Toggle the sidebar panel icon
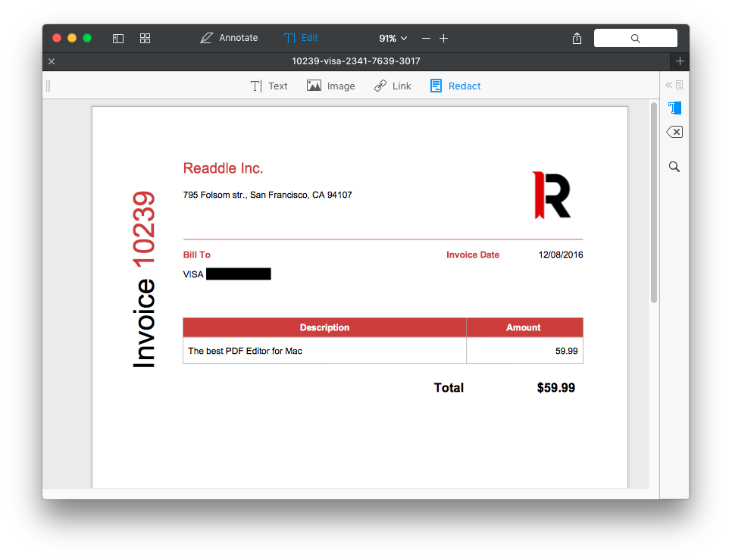The width and height of the screenshot is (732, 560). (x=118, y=38)
